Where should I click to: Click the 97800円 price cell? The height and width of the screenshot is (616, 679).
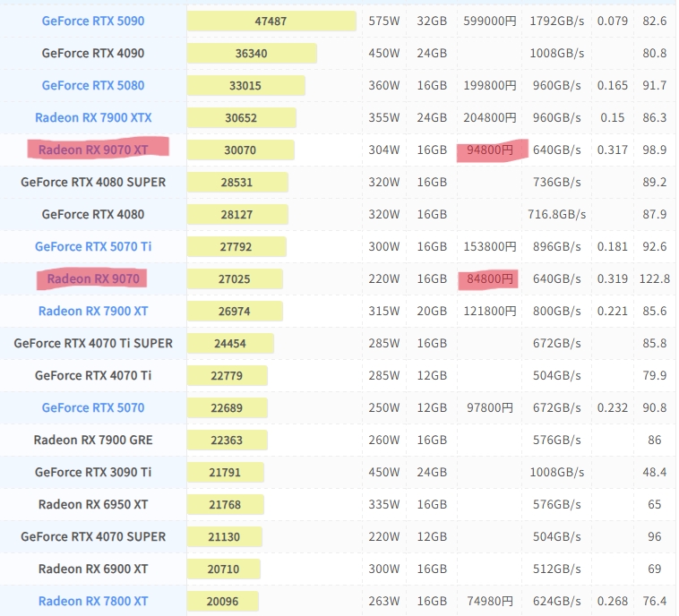point(490,407)
